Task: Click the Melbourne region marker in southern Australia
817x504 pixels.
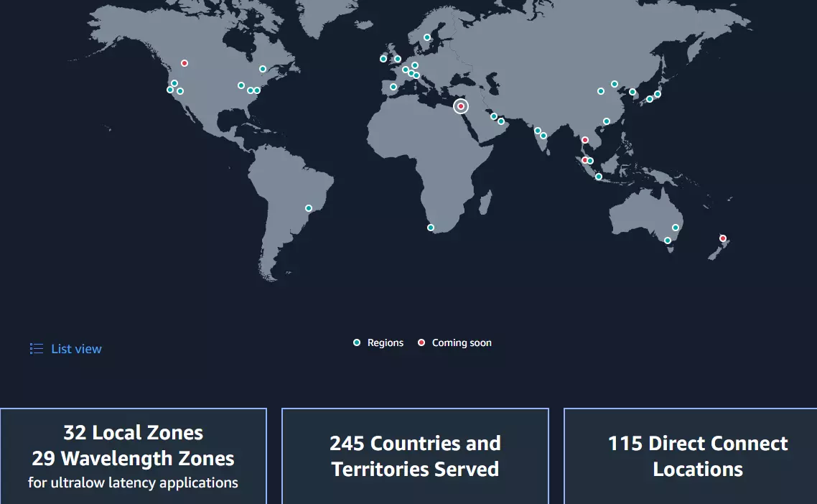Action: click(668, 241)
